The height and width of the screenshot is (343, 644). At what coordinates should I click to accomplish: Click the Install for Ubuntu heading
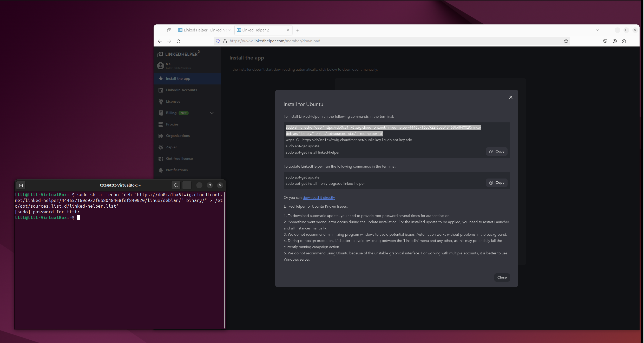coord(303,104)
